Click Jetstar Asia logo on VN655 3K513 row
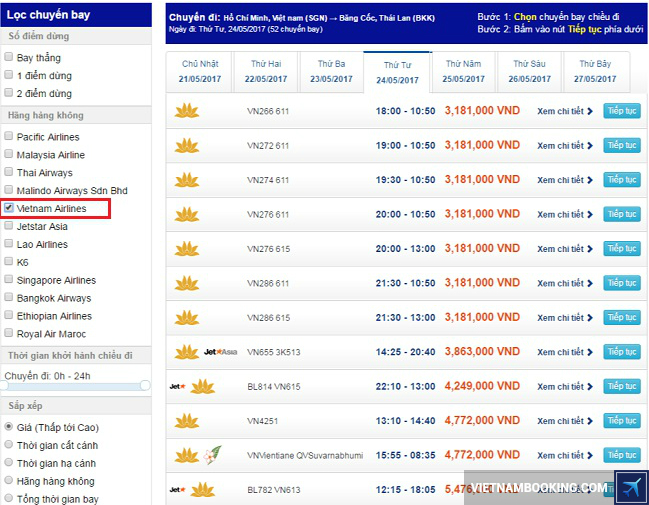 point(220,352)
